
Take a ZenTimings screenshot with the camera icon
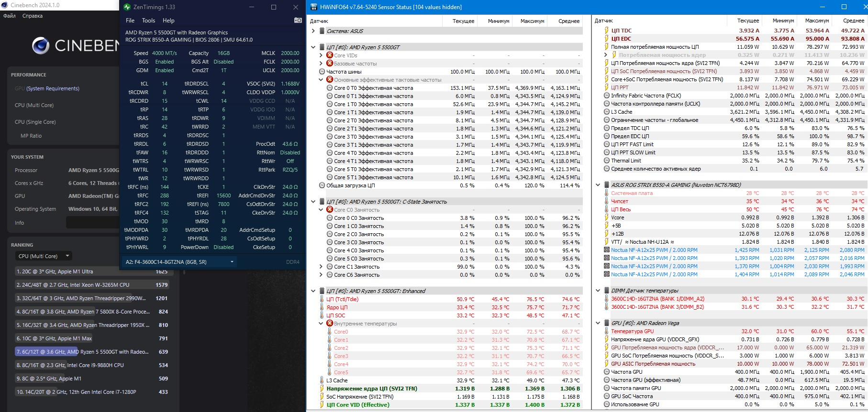[x=298, y=20]
